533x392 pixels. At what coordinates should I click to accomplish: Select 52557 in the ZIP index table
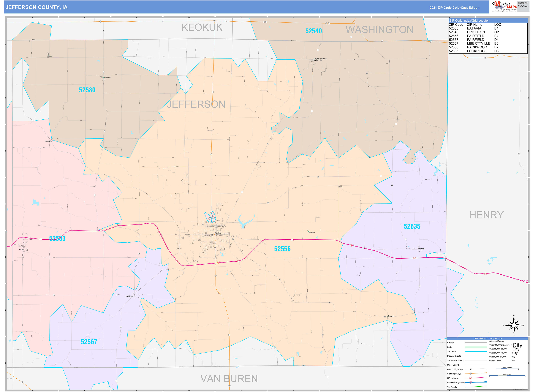tap(454, 40)
